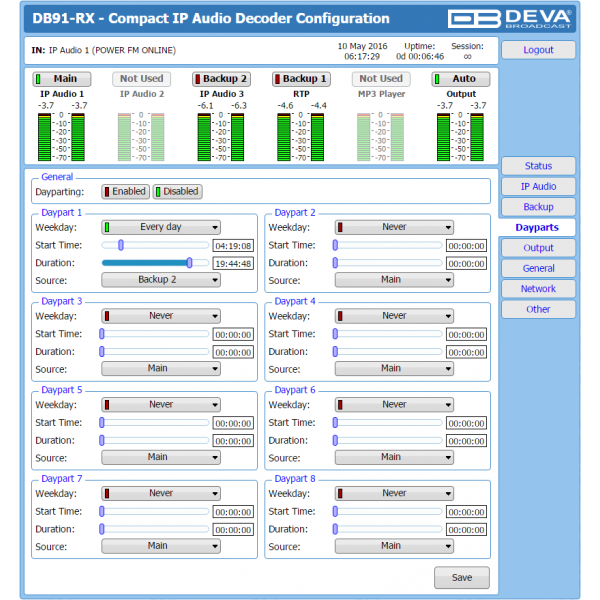Enable Dayparting
Screen dimensions: 600x600
[x=126, y=191]
